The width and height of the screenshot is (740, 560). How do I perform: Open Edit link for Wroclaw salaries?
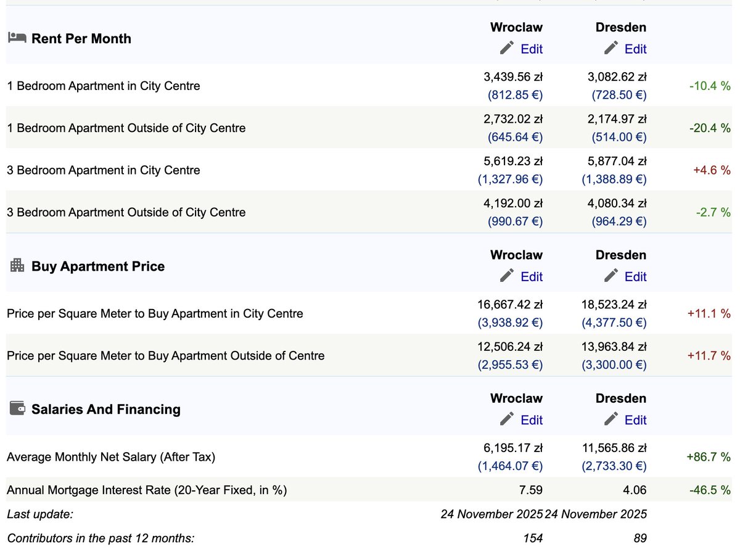[532, 420]
